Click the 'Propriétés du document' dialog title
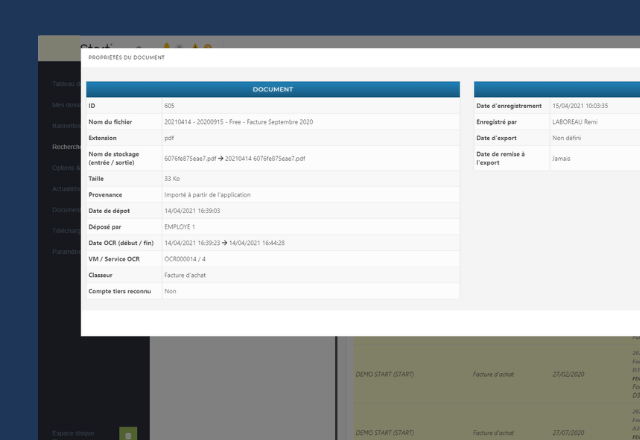640x440 pixels. [127, 58]
